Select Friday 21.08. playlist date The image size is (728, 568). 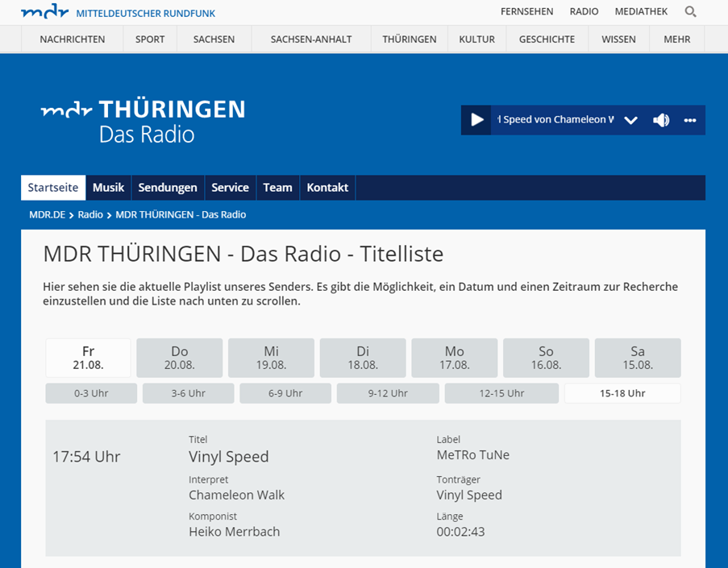click(x=88, y=358)
